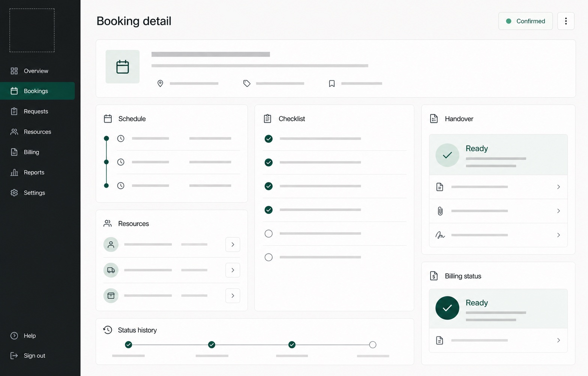Click the Handover card document icon

click(434, 118)
